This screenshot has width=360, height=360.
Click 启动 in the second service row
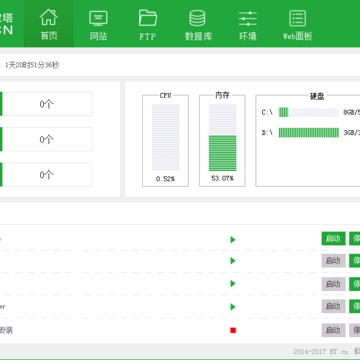(333, 261)
